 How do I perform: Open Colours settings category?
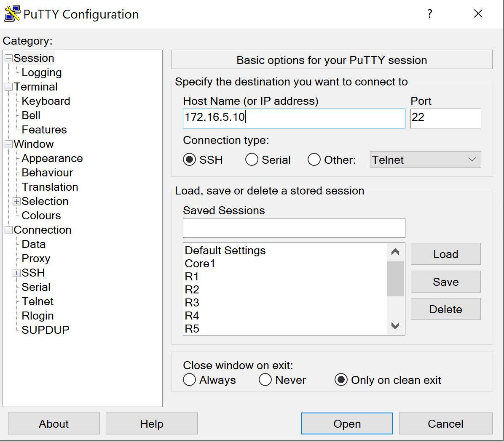[x=41, y=216]
